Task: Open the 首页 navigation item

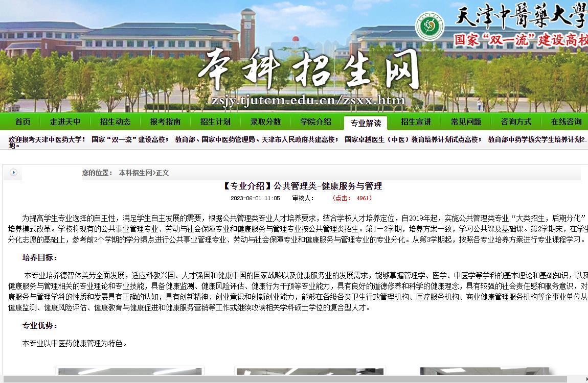Action: tap(22, 122)
